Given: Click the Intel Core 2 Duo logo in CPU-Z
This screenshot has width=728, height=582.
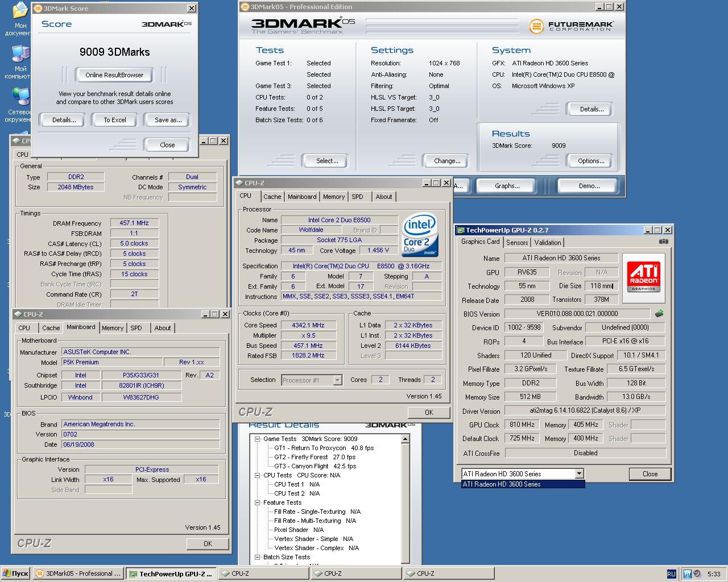Looking at the screenshot, I should [x=420, y=234].
